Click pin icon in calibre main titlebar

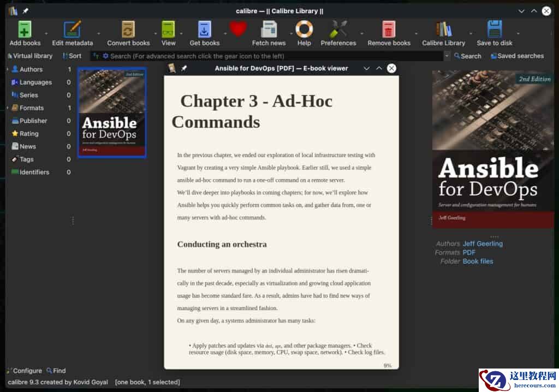click(25, 11)
